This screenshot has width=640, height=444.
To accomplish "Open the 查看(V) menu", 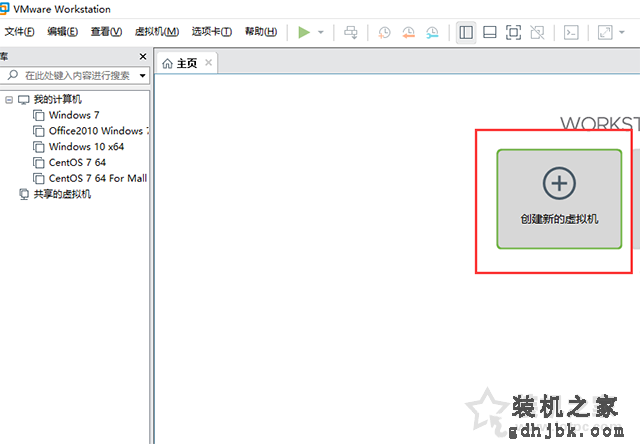I will [x=106, y=31].
